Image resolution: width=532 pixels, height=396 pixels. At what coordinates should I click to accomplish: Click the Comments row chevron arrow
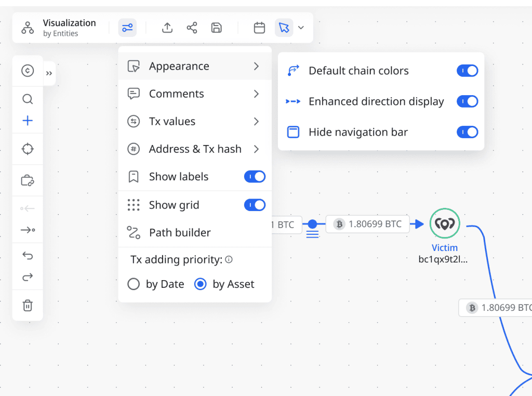(x=256, y=94)
